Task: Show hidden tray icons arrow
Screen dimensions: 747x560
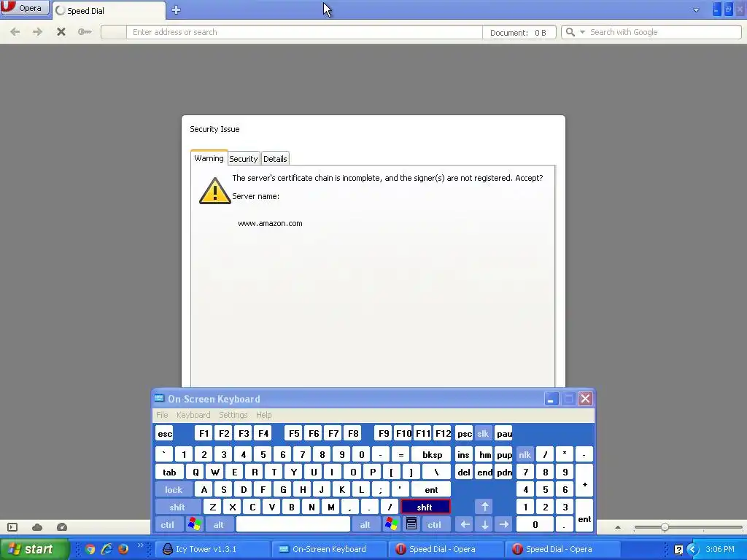Action: coord(692,550)
